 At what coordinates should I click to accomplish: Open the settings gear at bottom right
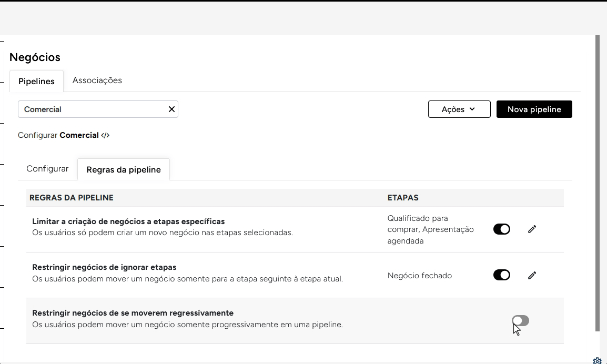point(597,360)
